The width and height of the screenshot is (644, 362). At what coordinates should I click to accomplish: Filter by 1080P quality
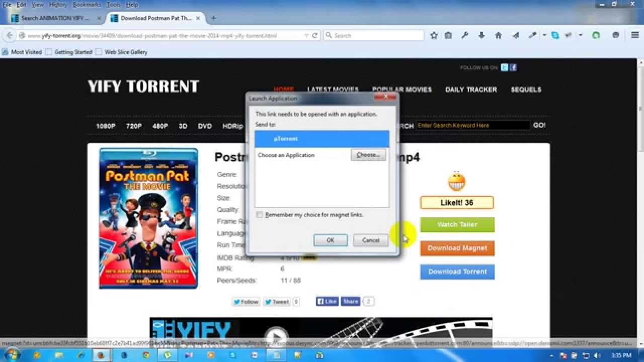tap(106, 126)
